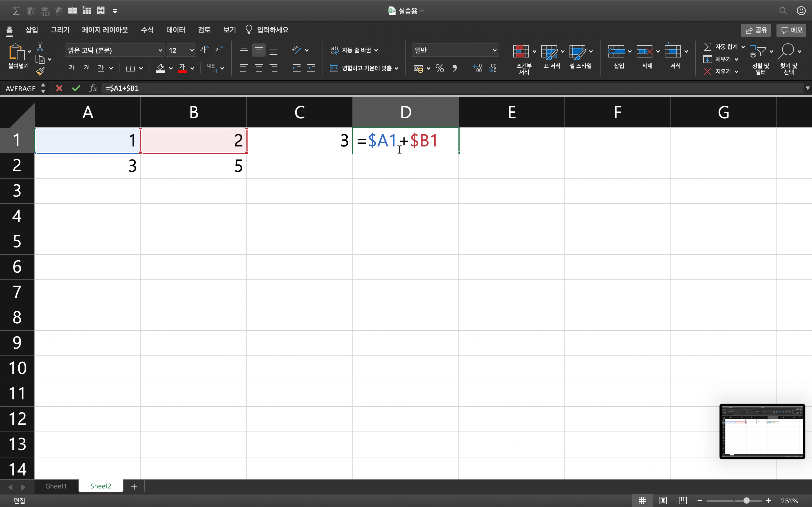Screen dimensions: 812x507
Task: Switch to Sheet1 tab
Action: coord(56,486)
